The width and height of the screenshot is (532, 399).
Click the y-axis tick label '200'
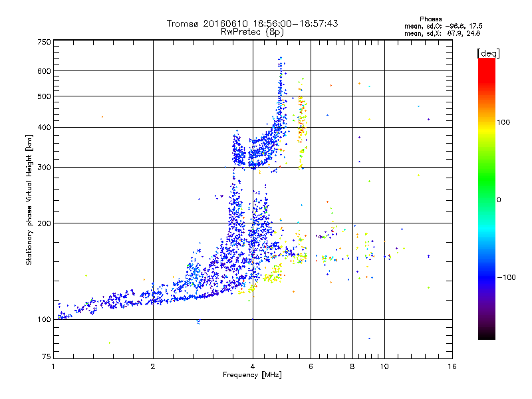[44, 223]
